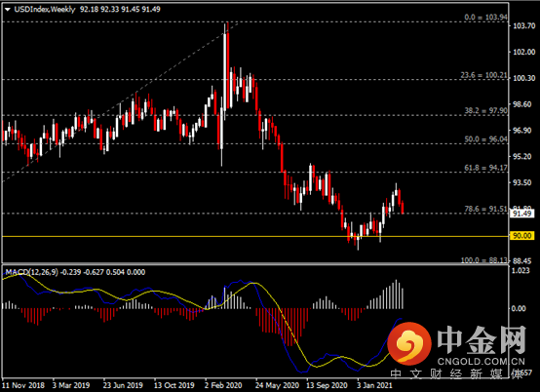Select the Fibonacci label 0.0 = 103.94
The image size is (540, 392).
click(x=485, y=17)
